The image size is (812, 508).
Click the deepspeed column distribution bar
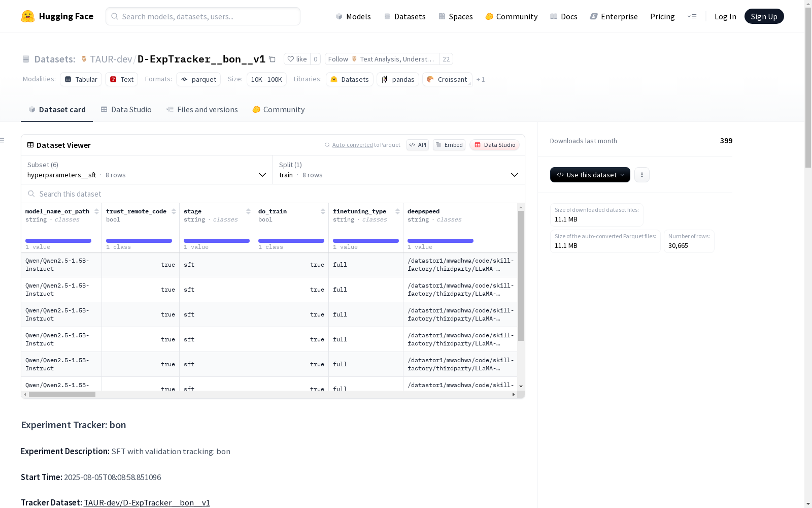[441, 241]
